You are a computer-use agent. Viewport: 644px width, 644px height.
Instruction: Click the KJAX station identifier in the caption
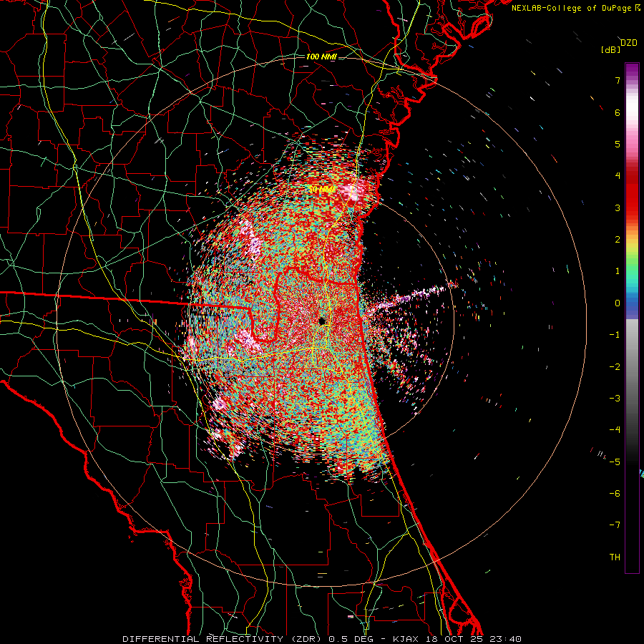tap(406, 639)
